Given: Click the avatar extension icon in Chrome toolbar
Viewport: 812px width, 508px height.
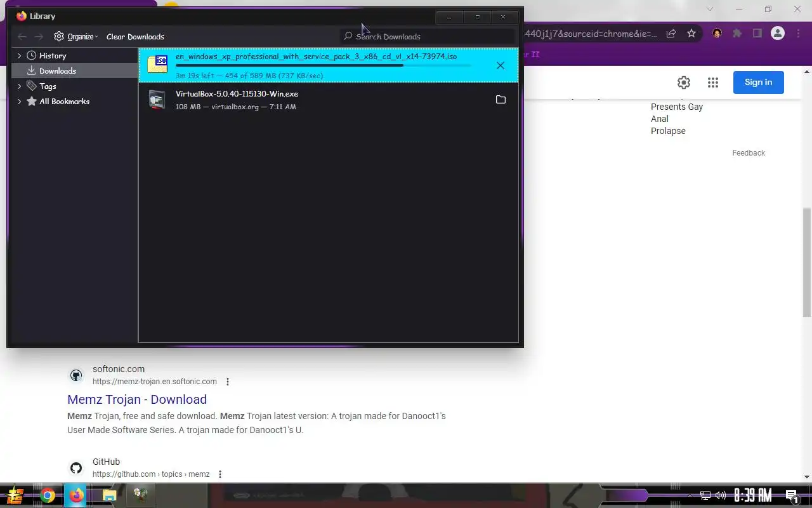Looking at the screenshot, I should (717, 33).
